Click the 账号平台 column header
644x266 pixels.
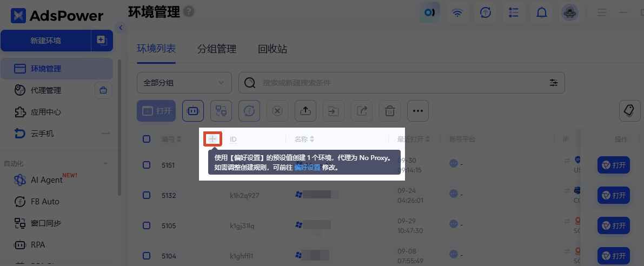[x=462, y=139]
